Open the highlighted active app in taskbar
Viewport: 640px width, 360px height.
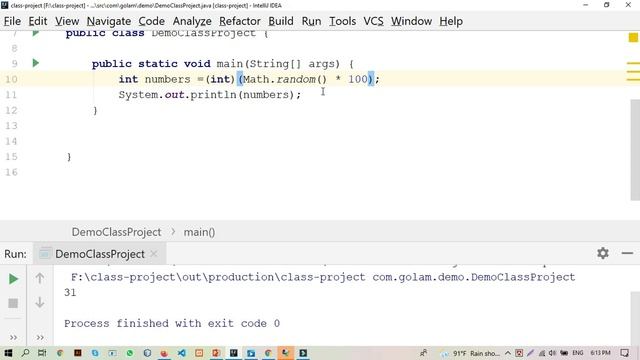[x=285, y=353]
